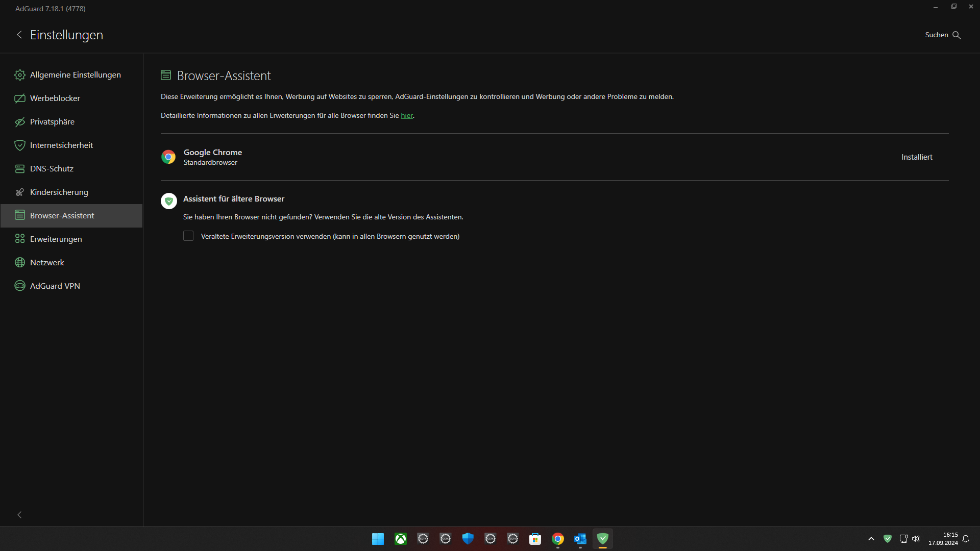Open Google Chrome from the taskbar

tap(558, 539)
